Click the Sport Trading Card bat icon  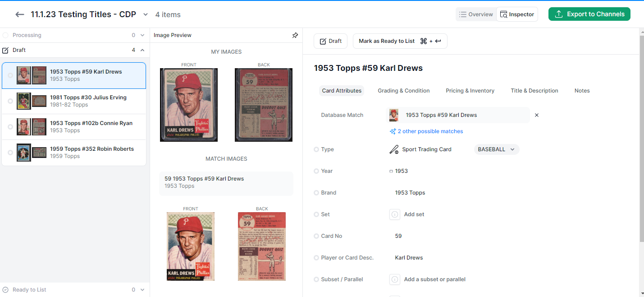point(394,149)
